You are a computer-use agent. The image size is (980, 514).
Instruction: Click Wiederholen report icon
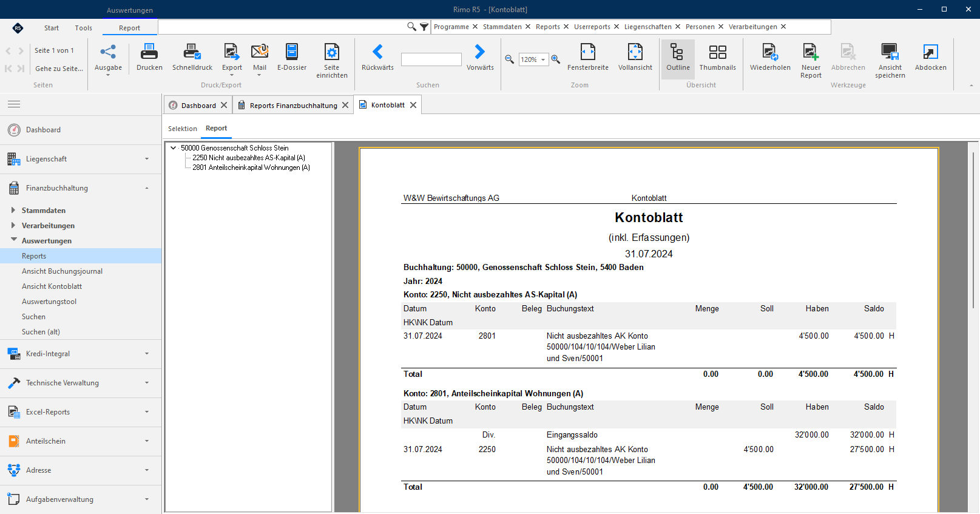(770, 52)
